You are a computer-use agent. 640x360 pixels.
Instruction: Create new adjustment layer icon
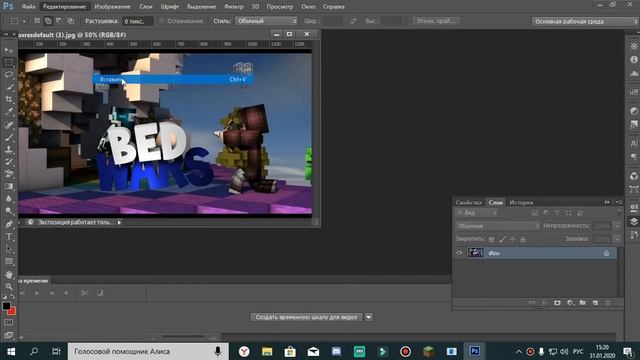coord(570,303)
